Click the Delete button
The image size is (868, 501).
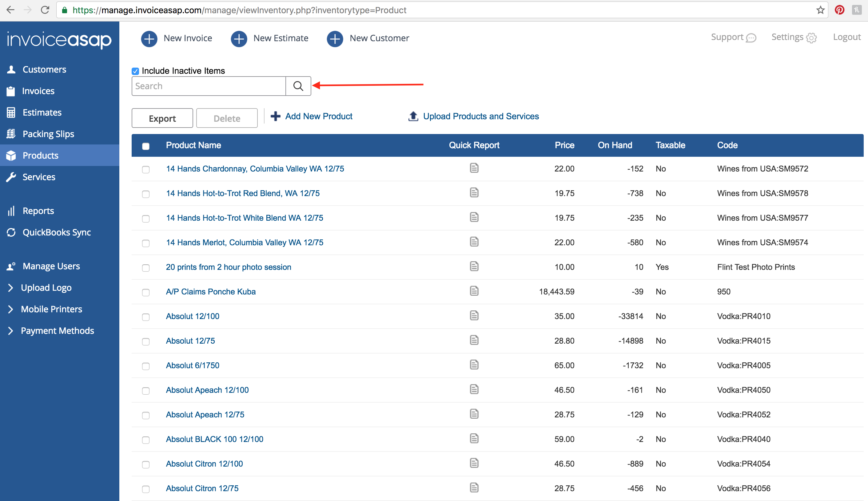[x=227, y=118]
